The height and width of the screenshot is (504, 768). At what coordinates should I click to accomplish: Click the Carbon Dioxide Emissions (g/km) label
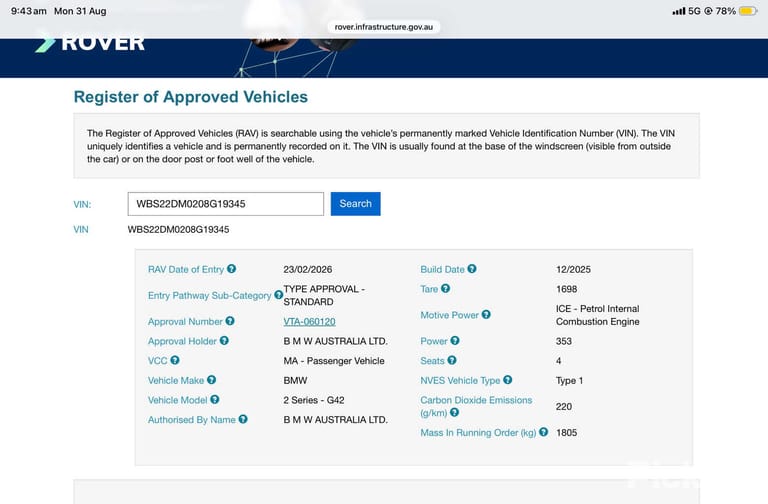coord(476,407)
